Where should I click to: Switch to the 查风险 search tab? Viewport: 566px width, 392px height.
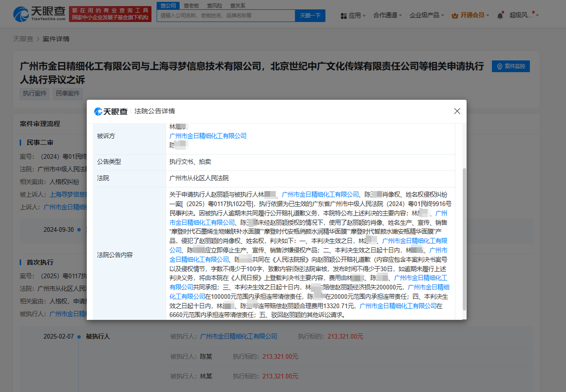214,6
